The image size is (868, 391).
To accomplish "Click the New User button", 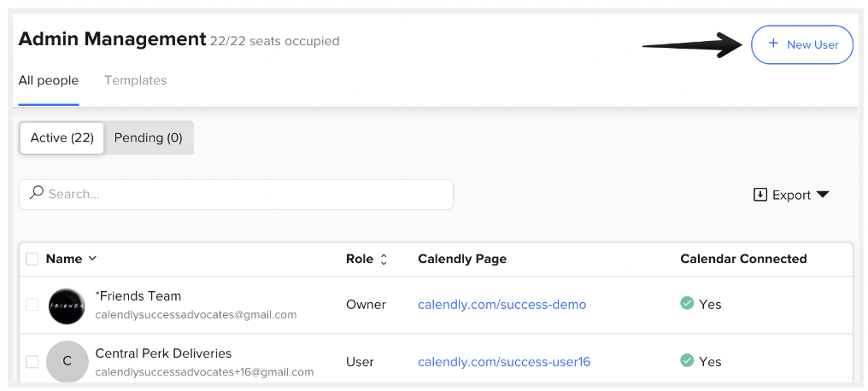I will [801, 44].
